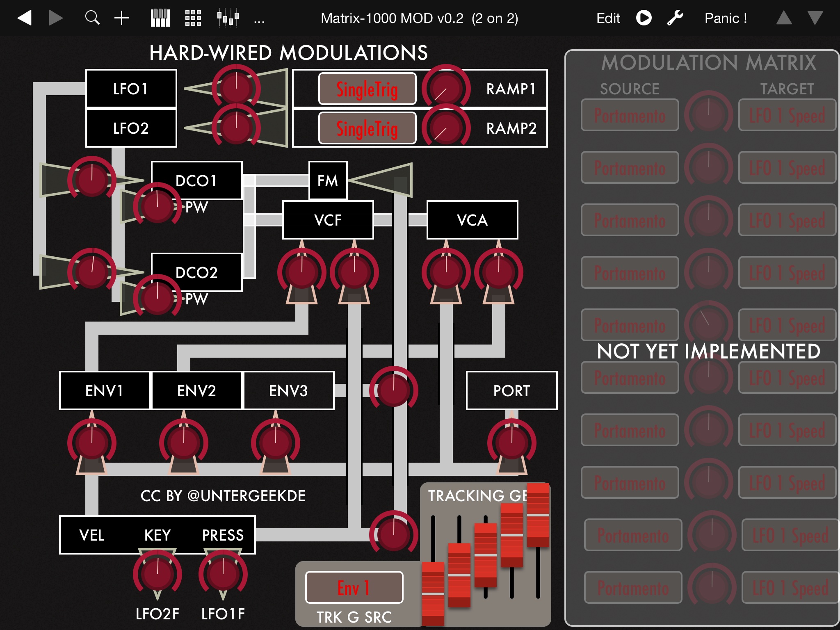
Task: Open first row Portamento source dropdown
Action: tap(630, 115)
